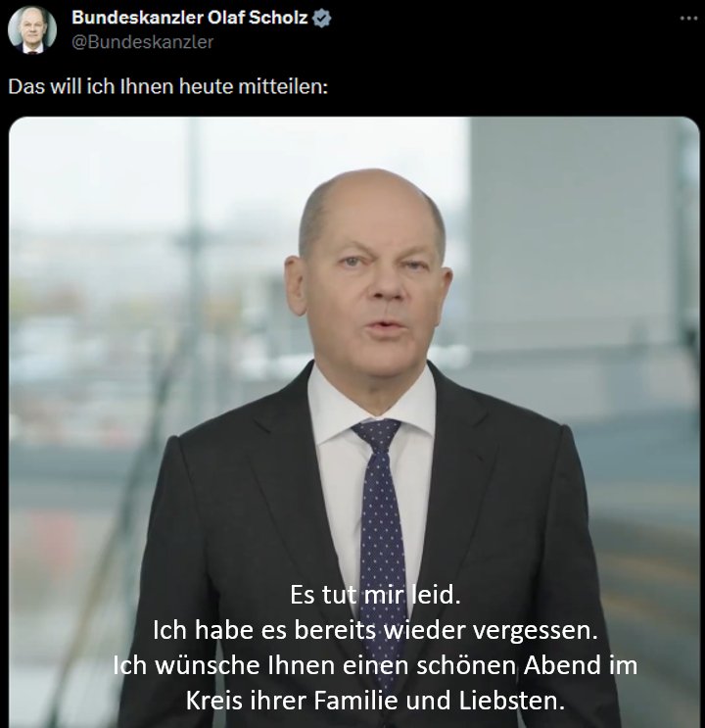Click the @Bundeskanzler handle
Image resolution: width=705 pixels, height=728 pixels.
point(143,42)
